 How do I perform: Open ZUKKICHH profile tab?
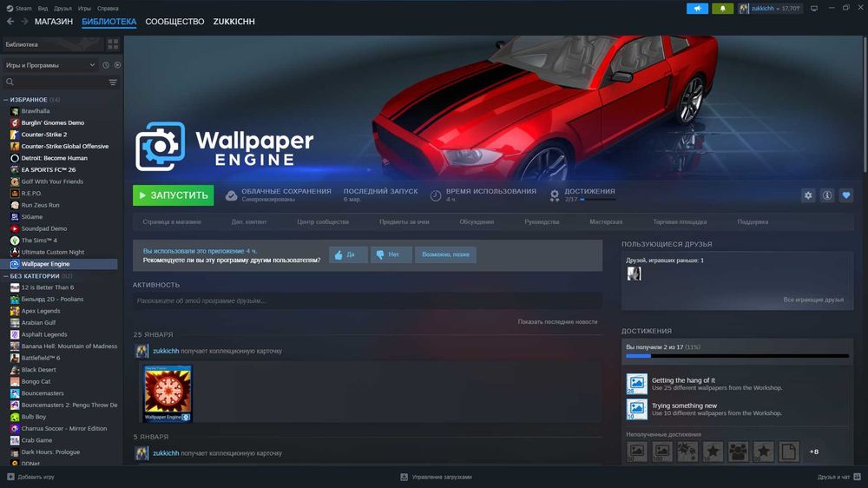[234, 22]
